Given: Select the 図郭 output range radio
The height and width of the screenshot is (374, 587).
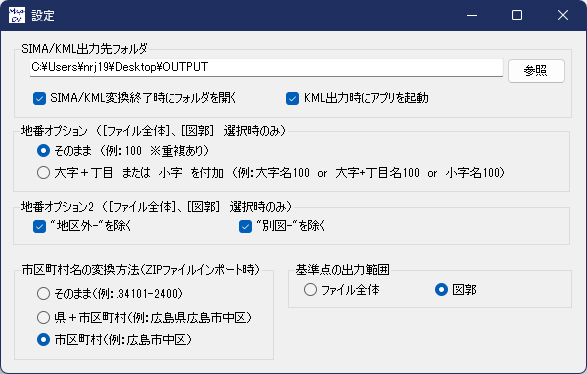Looking at the screenshot, I should point(441,289).
